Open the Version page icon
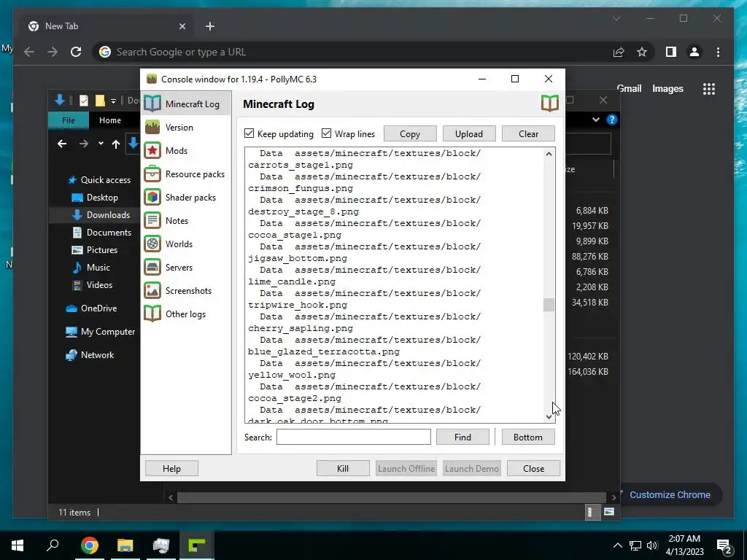747x560 pixels. click(152, 127)
